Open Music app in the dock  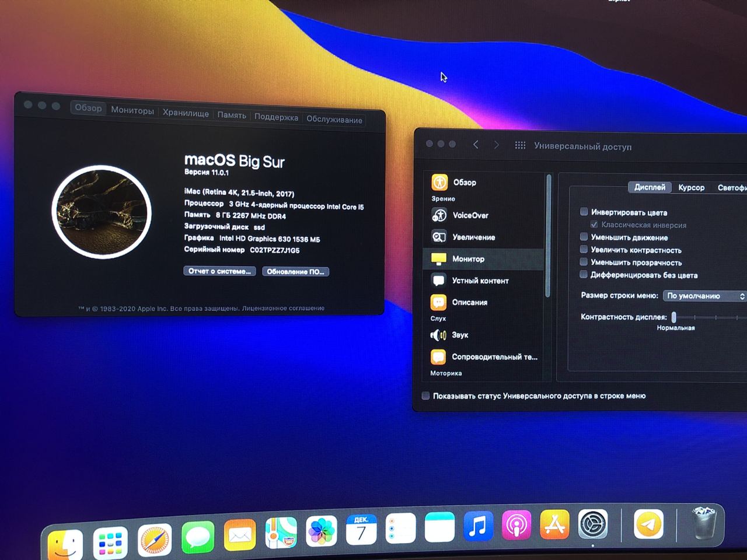(x=478, y=526)
